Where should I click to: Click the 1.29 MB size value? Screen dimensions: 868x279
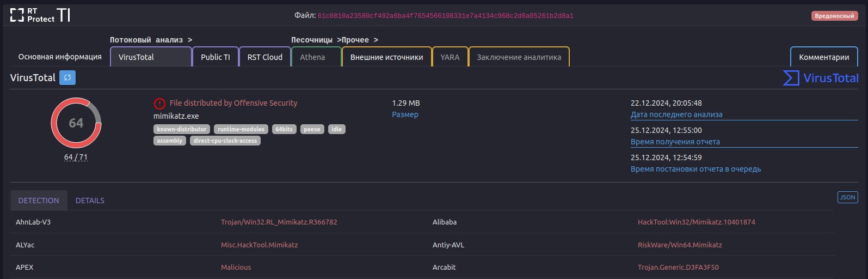(406, 103)
